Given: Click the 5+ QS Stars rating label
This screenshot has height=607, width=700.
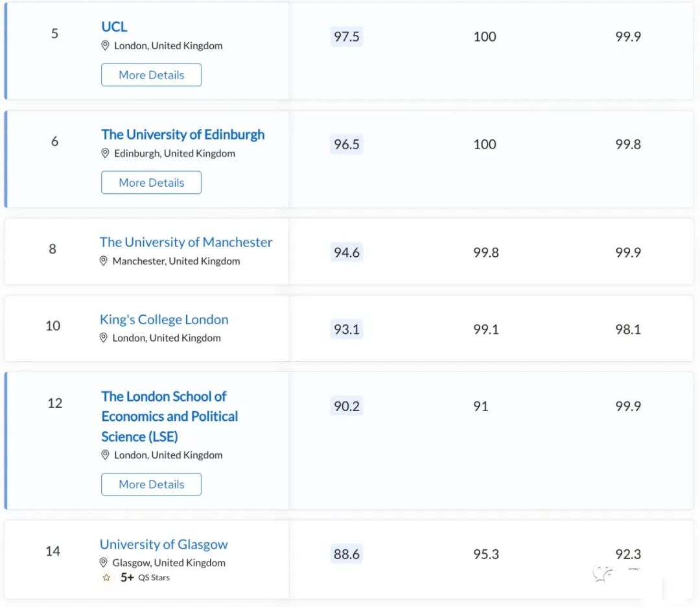Looking at the screenshot, I should tap(145, 577).
